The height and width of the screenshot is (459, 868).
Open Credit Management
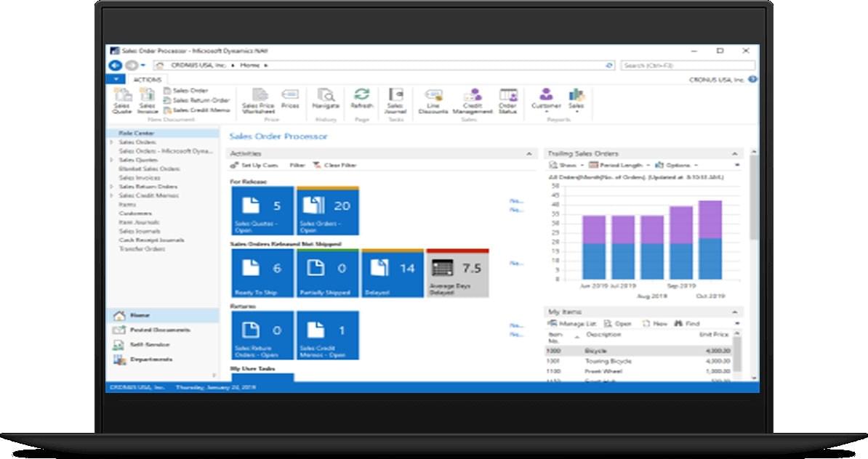pos(473,100)
